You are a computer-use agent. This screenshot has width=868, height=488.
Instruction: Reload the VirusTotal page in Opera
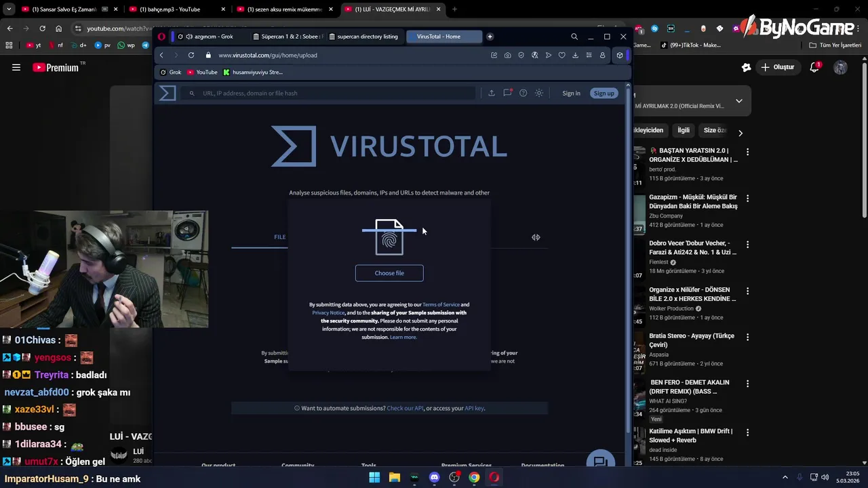click(191, 55)
